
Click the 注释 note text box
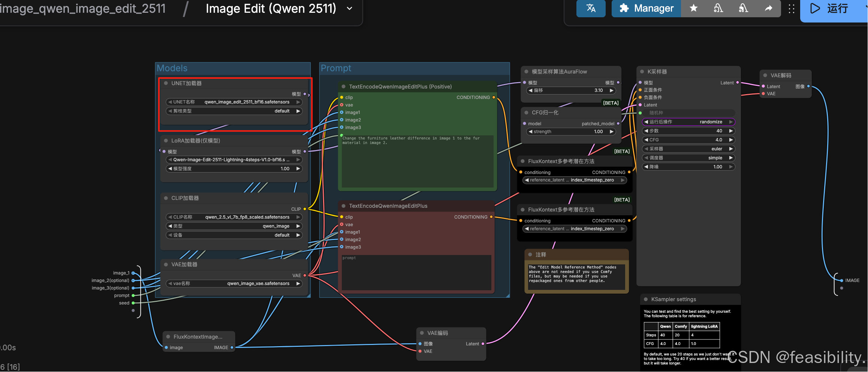click(576, 277)
